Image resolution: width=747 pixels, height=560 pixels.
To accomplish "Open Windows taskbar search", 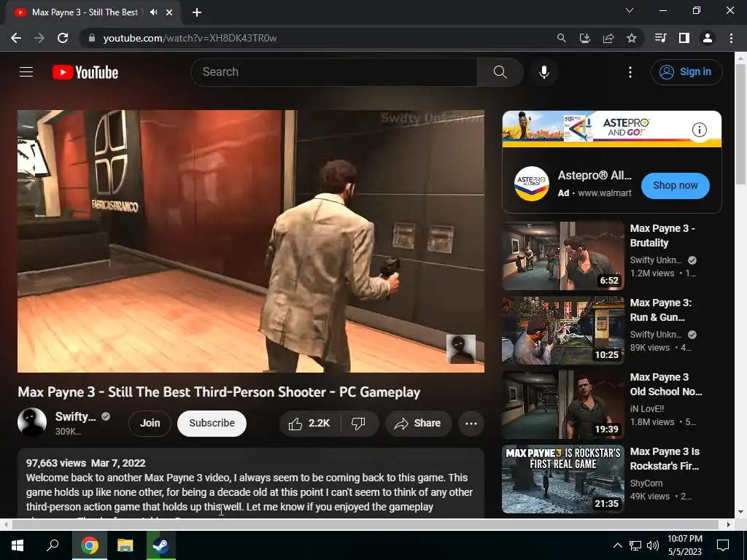I will (x=53, y=545).
